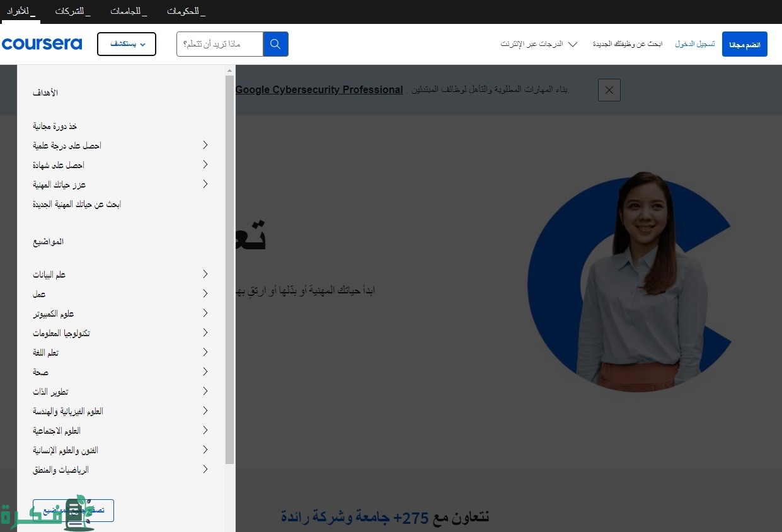
Task: Expand the عزز حياتك المهنية chevron
Action: click(x=205, y=184)
